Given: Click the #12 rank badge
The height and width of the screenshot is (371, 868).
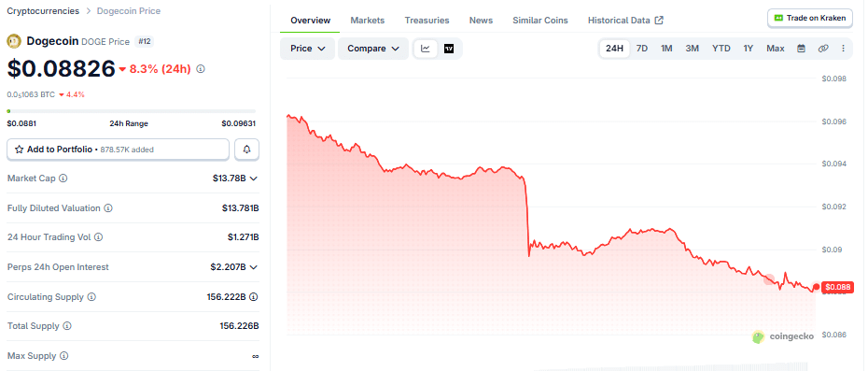Looking at the screenshot, I should click(x=144, y=42).
